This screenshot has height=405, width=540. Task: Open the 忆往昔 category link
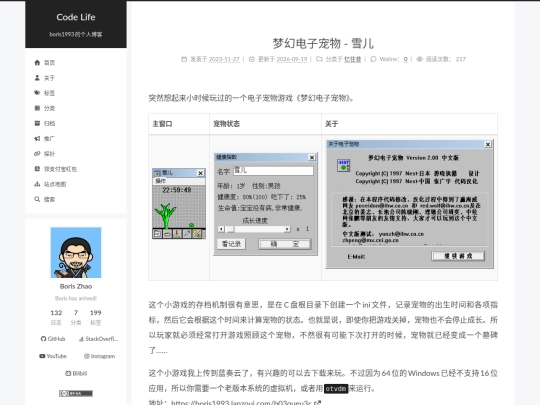point(353,59)
